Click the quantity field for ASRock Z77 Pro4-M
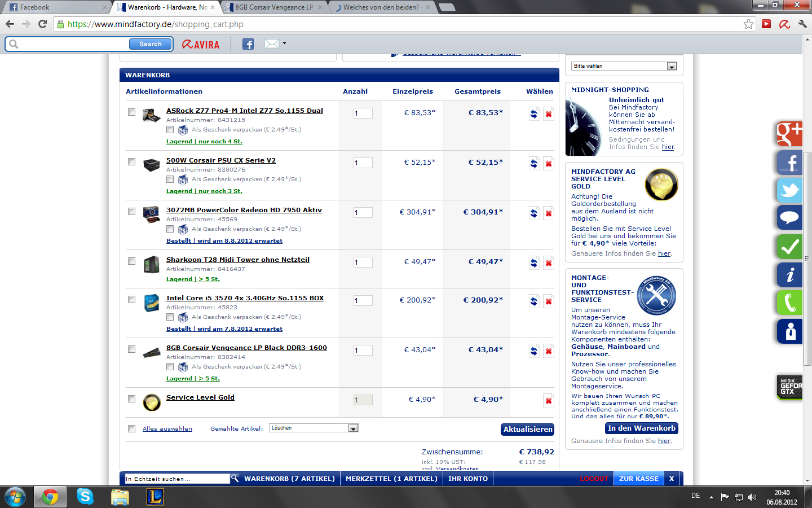The image size is (812, 508). [363, 113]
